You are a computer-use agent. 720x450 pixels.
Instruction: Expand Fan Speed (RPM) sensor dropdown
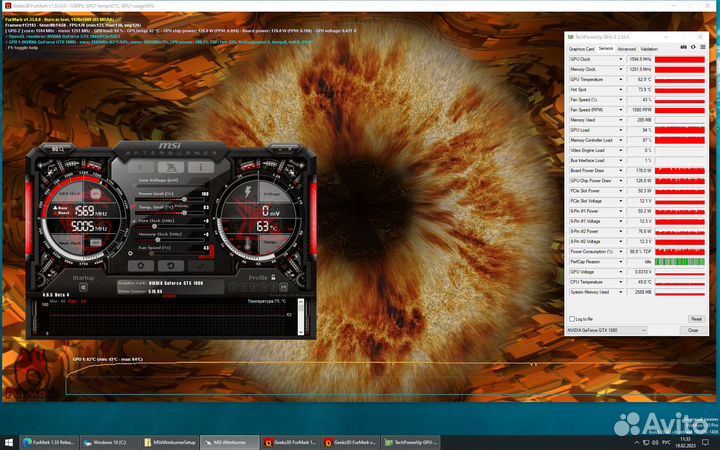click(x=621, y=110)
